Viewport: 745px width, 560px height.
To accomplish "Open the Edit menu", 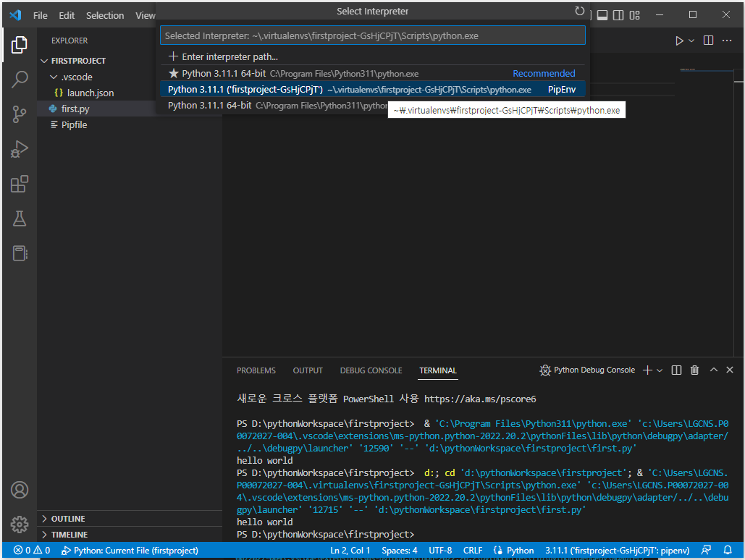I will click(x=67, y=15).
